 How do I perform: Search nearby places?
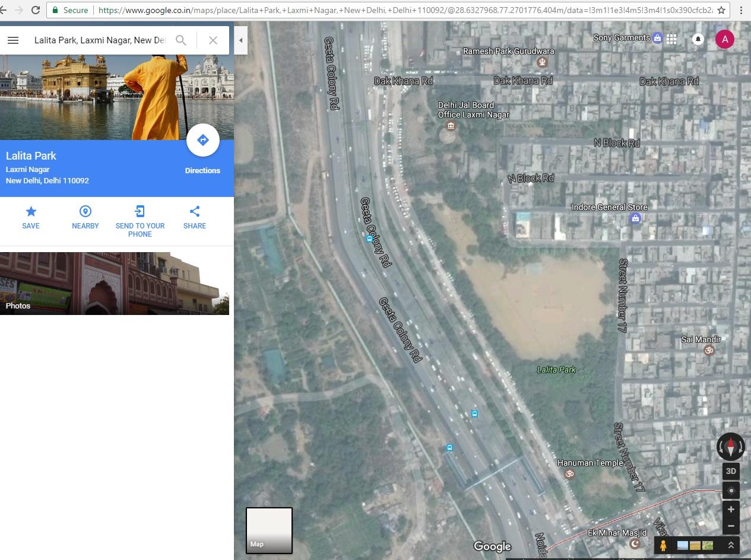click(x=85, y=217)
